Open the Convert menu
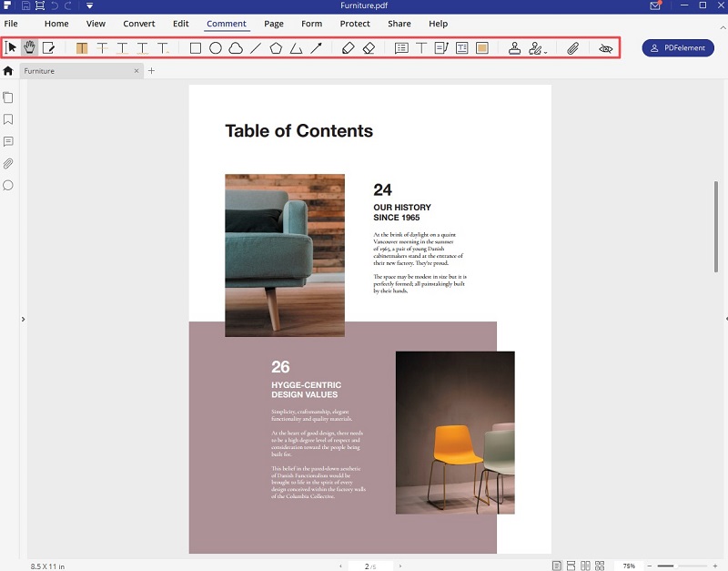This screenshot has height=571, width=728. [x=139, y=24]
